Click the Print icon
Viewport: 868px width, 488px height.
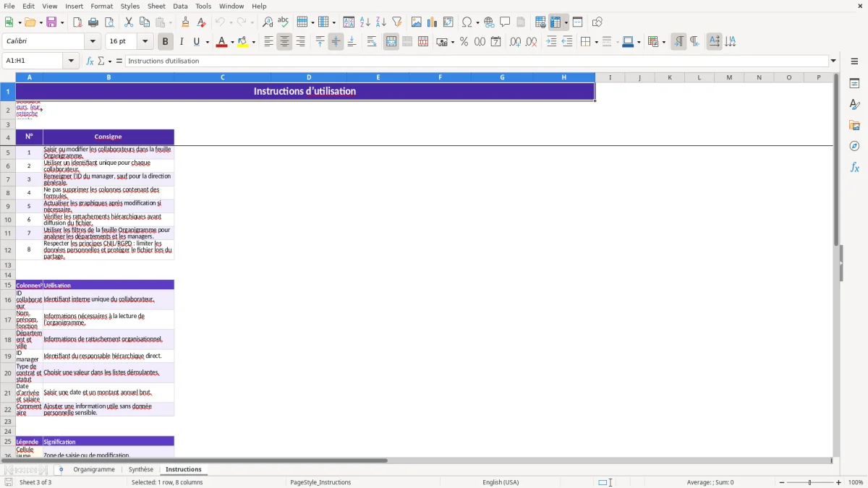click(x=93, y=22)
